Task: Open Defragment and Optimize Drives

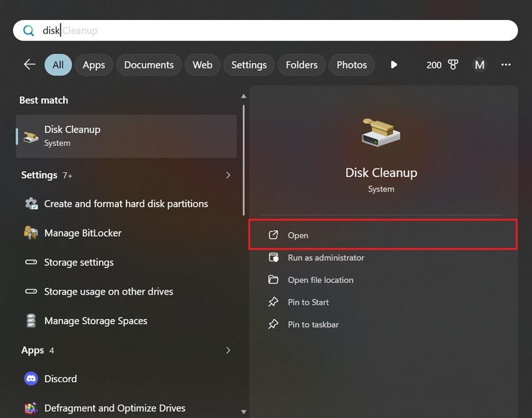Action: coord(126,408)
